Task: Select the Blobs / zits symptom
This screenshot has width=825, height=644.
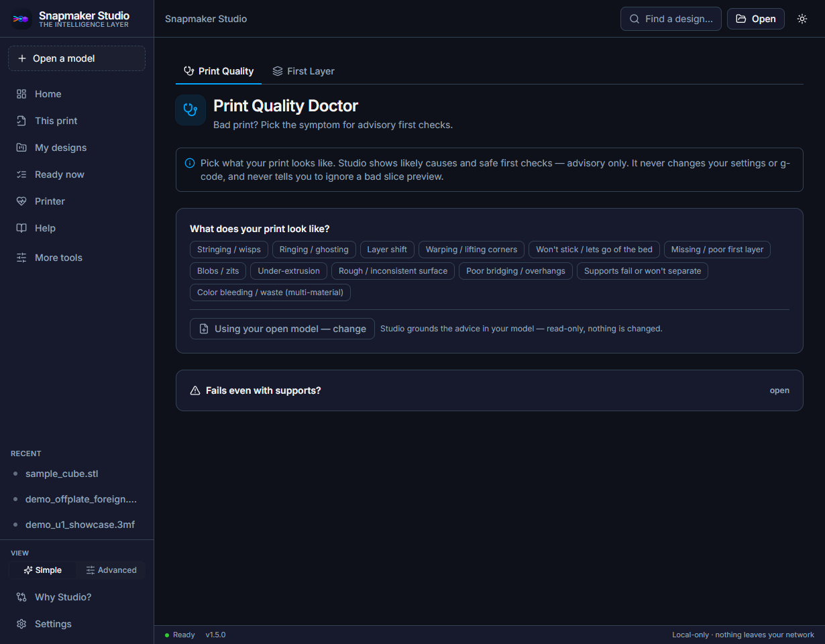Action: 218,271
